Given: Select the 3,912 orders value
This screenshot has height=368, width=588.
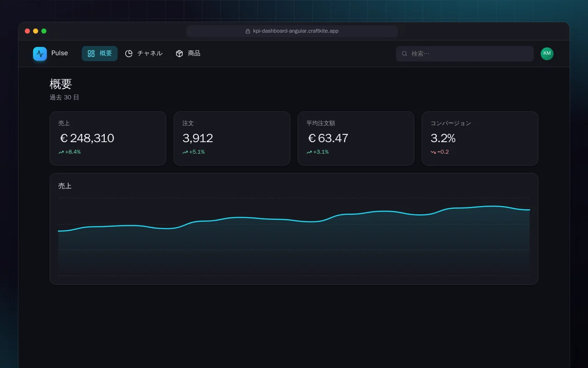Looking at the screenshot, I should [198, 138].
